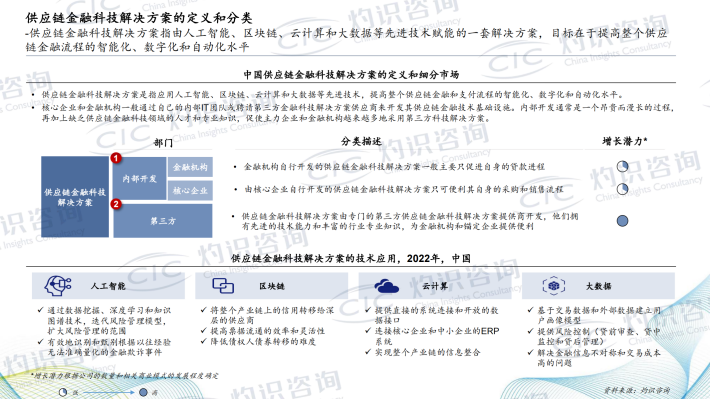
Task: Select the 内部开发 box
Action: point(139,178)
